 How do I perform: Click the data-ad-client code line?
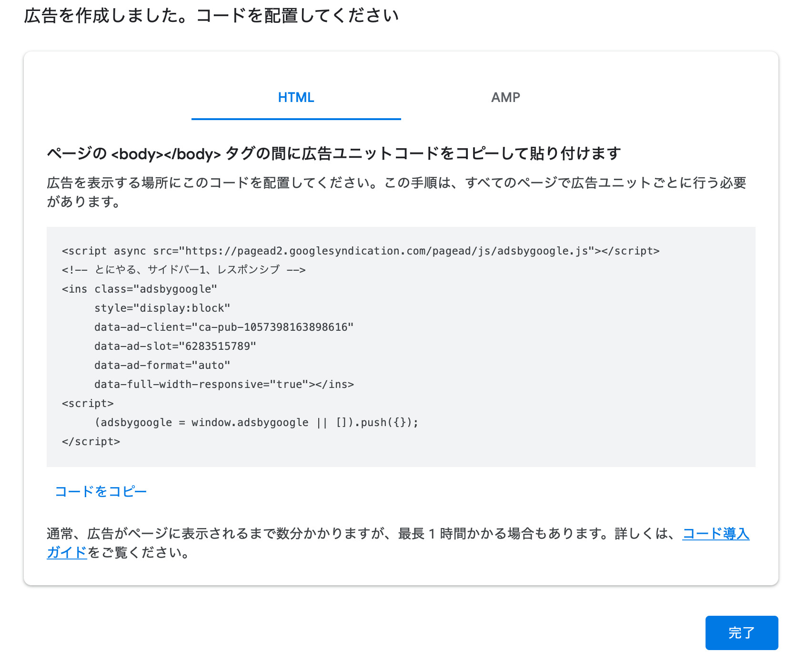224,327
